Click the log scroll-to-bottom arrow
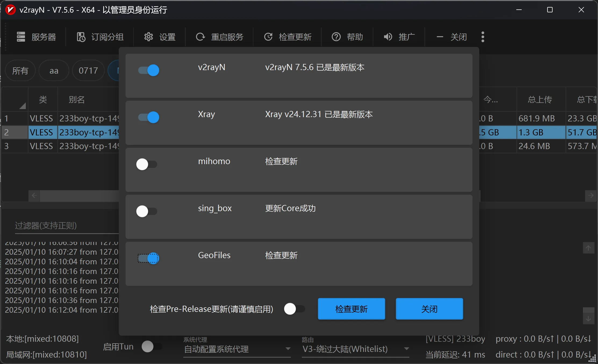 coord(589,319)
